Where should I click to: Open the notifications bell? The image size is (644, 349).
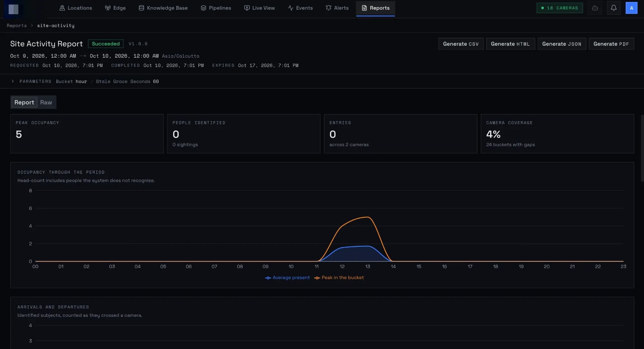coord(614,8)
